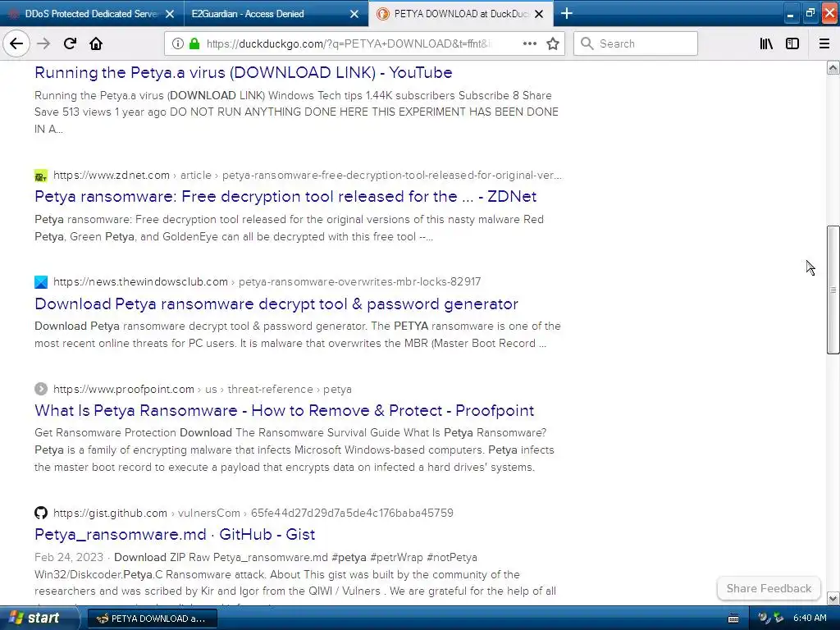The width and height of the screenshot is (840, 630).
Task: Close the DDoS Protected Dedicated Server tab
Action: 170,14
